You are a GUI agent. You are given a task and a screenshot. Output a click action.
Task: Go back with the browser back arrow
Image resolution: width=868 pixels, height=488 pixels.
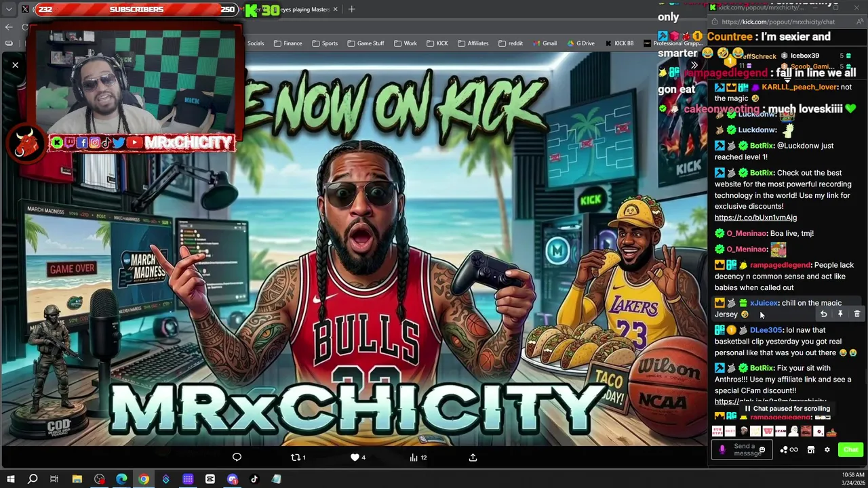9,27
